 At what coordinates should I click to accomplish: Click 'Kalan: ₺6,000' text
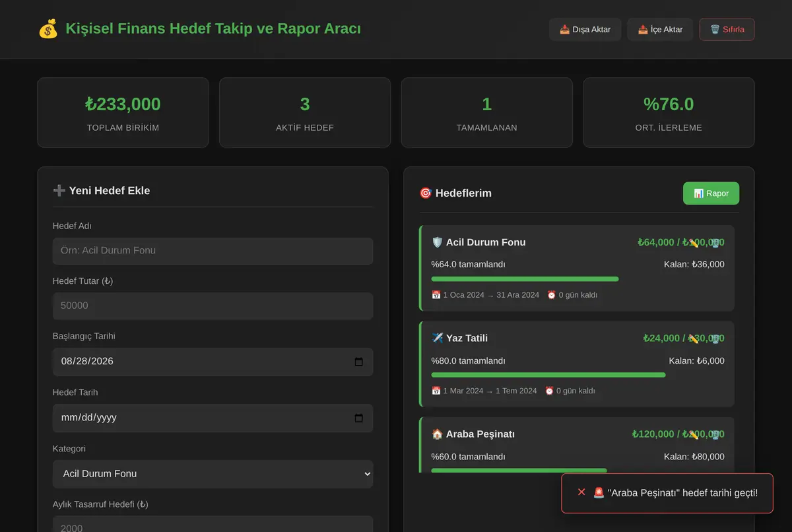click(697, 361)
